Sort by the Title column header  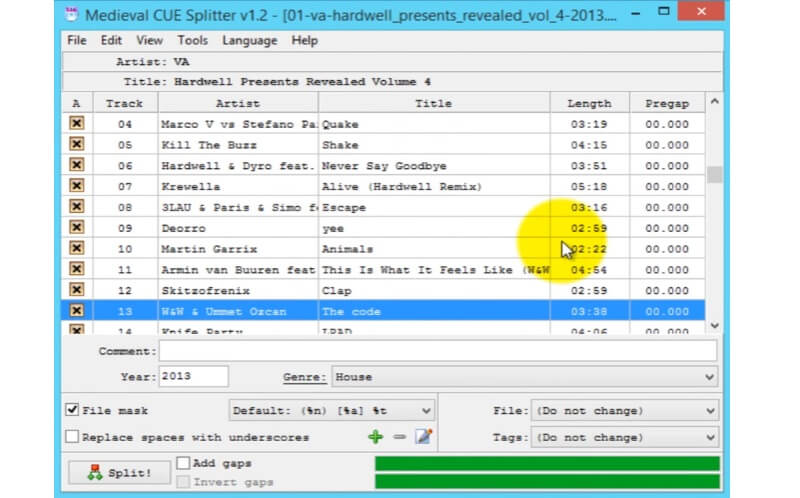[x=434, y=103]
